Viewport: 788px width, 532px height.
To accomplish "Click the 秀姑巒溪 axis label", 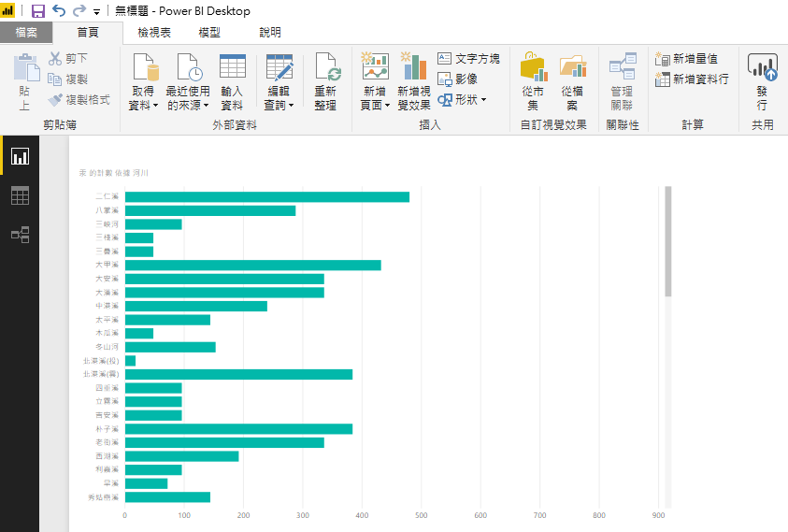I will tap(104, 497).
